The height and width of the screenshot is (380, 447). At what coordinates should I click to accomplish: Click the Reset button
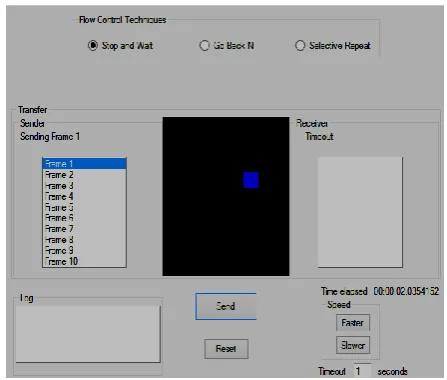[x=226, y=349]
